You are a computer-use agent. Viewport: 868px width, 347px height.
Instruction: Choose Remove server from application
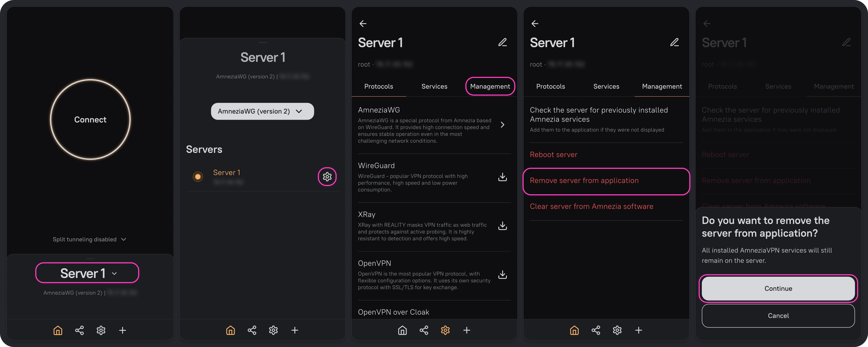pyautogui.click(x=606, y=181)
